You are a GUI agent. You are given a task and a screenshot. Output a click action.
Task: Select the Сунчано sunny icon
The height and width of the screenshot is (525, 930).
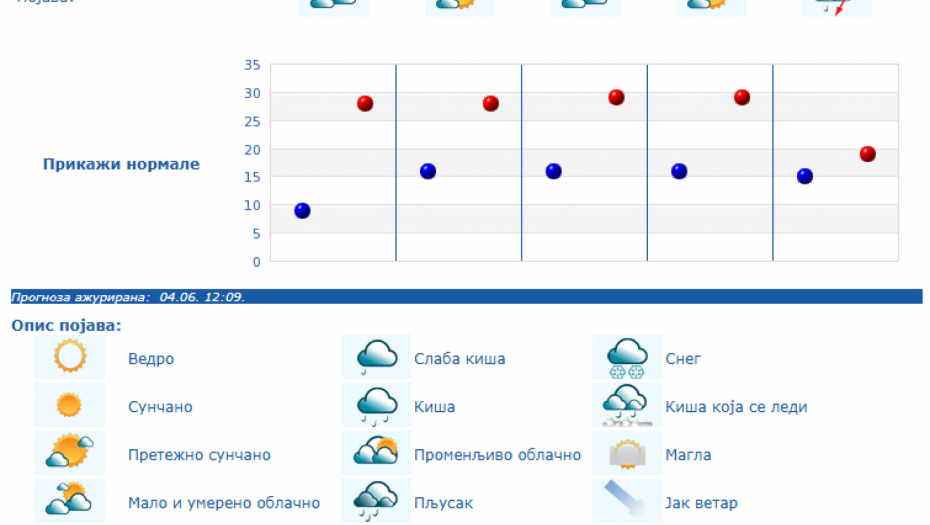point(70,406)
